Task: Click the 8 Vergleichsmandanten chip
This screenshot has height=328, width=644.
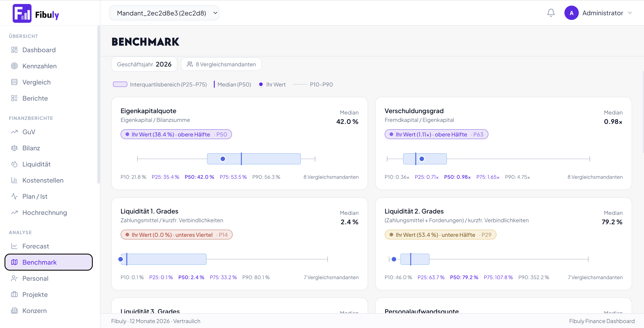Action: point(221,64)
